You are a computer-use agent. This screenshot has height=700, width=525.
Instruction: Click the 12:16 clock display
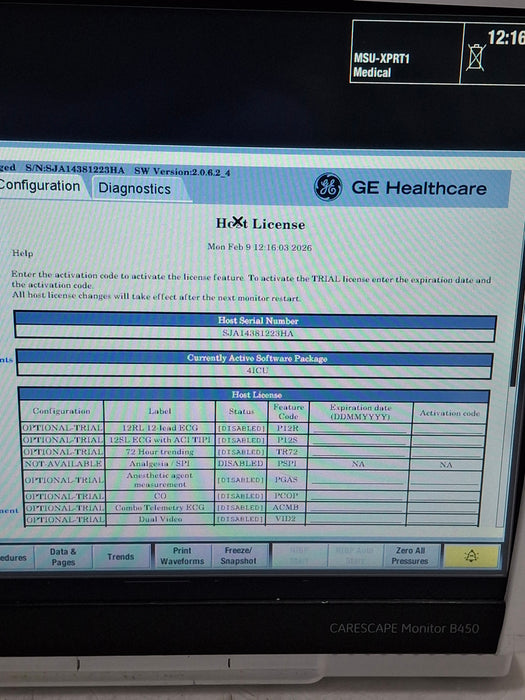(506, 37)
